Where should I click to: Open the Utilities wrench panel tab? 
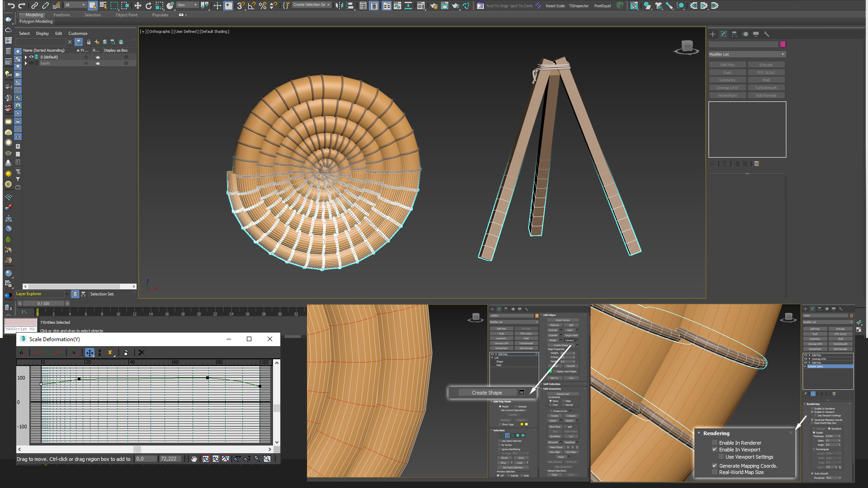pyautogui.click(x=766, y=34)
